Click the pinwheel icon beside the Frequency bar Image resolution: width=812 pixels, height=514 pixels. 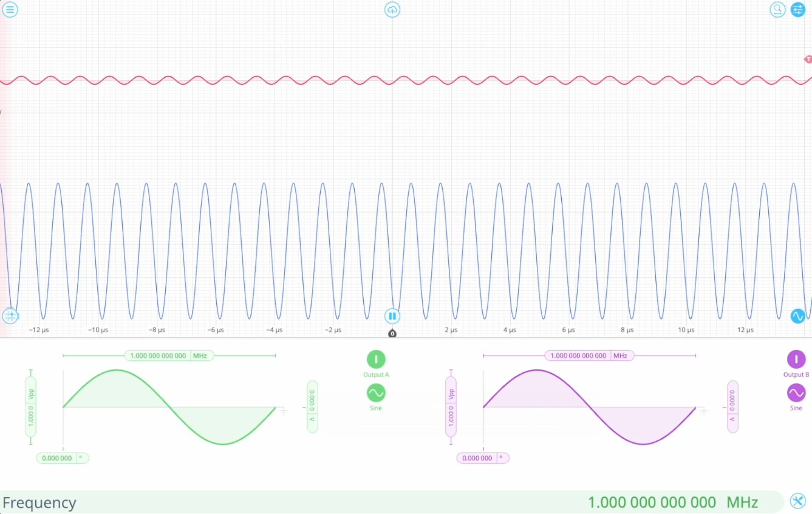pyautogui.click(x=797, y=501)
